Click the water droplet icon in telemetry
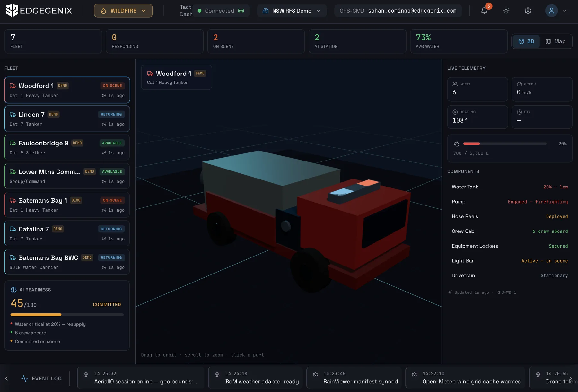 point(456,144)
